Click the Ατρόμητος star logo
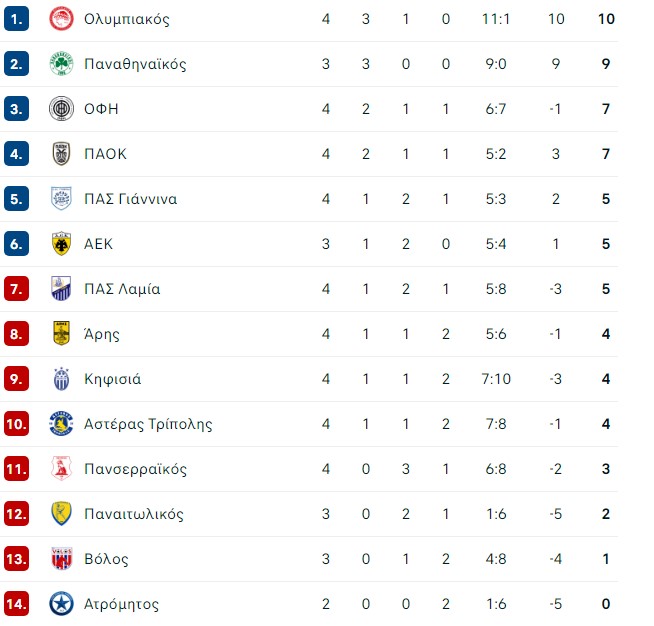This screenshot has width=654, height=626. click(61, 604)
